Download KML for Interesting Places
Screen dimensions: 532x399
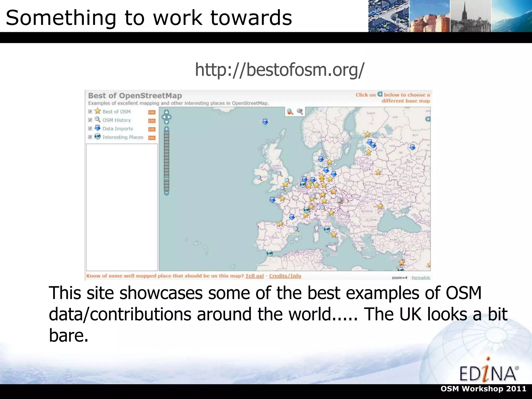click(x=152, y=138)
